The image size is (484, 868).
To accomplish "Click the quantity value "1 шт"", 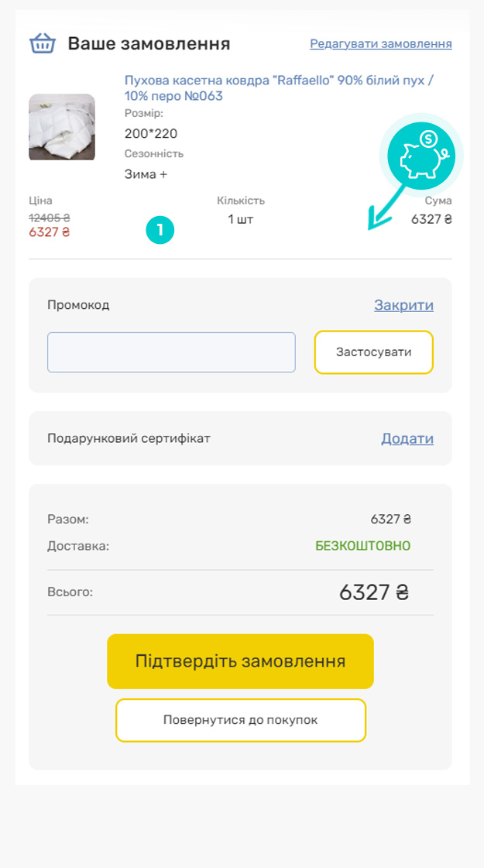I will click(x=240, y=219).
